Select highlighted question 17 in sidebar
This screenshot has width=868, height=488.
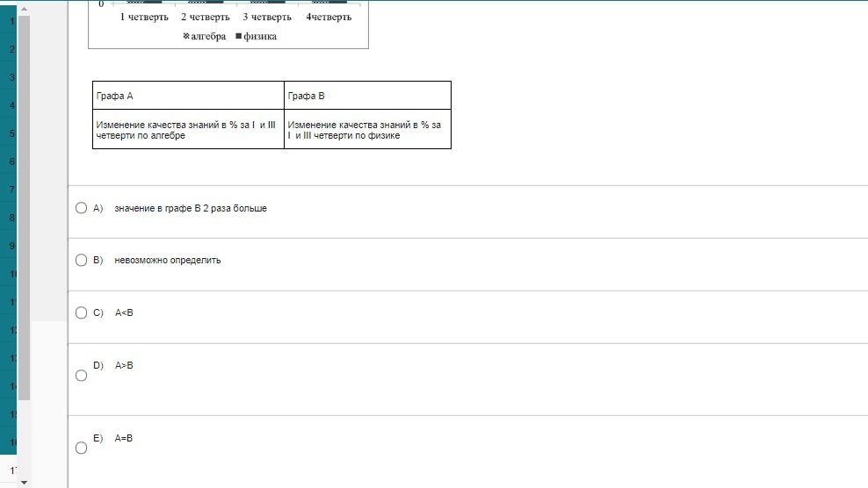coord(11,471)
